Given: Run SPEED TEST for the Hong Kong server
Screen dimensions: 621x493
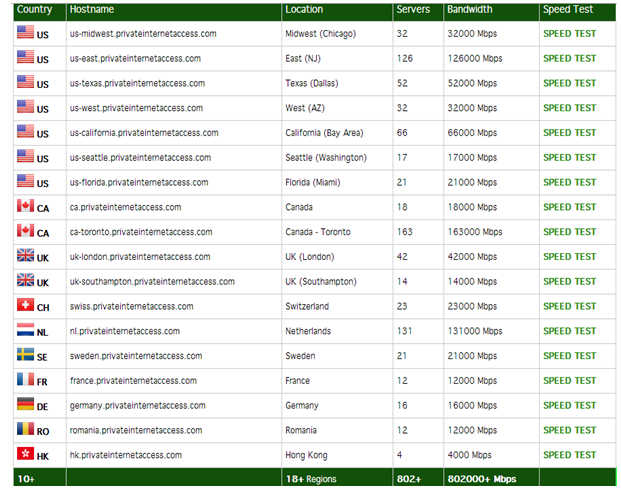Looking at the screenshot, I should [569, 455].
